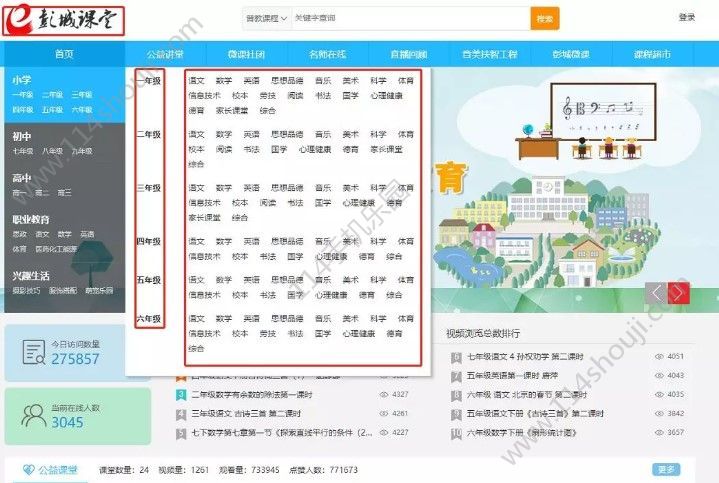This screenshot has width=719, height=483.
Task: Open the 课程超市 navigation tab
Action: [x=652, y=54]
